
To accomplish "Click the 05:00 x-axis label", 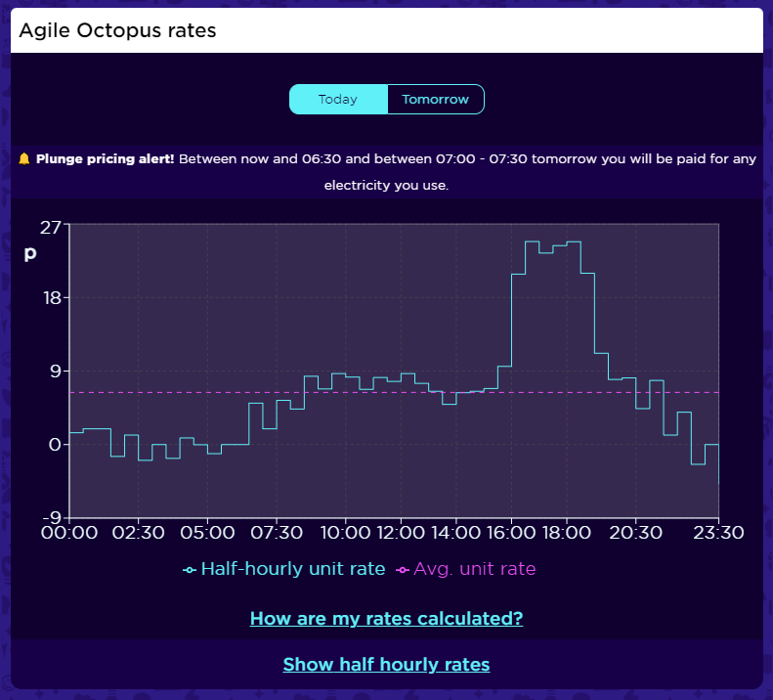I will (x=207, y=533).
